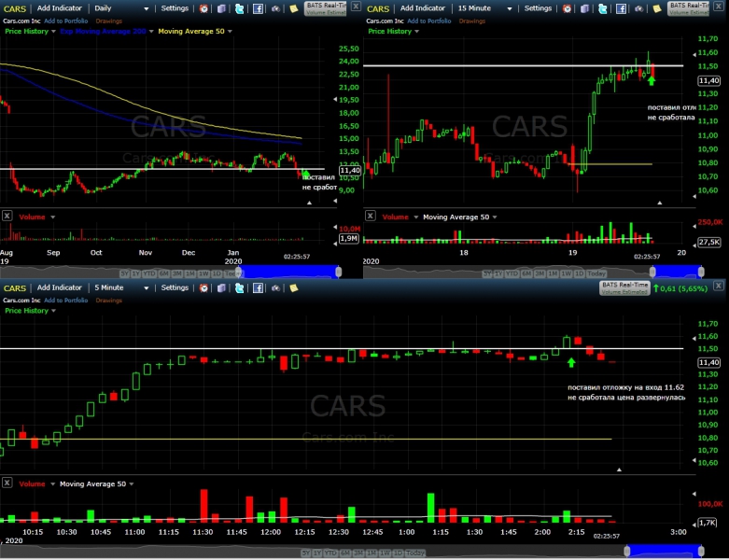Image resolution: width=729 pixels, height=560 pixels.
Task: Open the yellow sticky note in Daily chart
Action: pyautogui.click(x=294, y=8)
